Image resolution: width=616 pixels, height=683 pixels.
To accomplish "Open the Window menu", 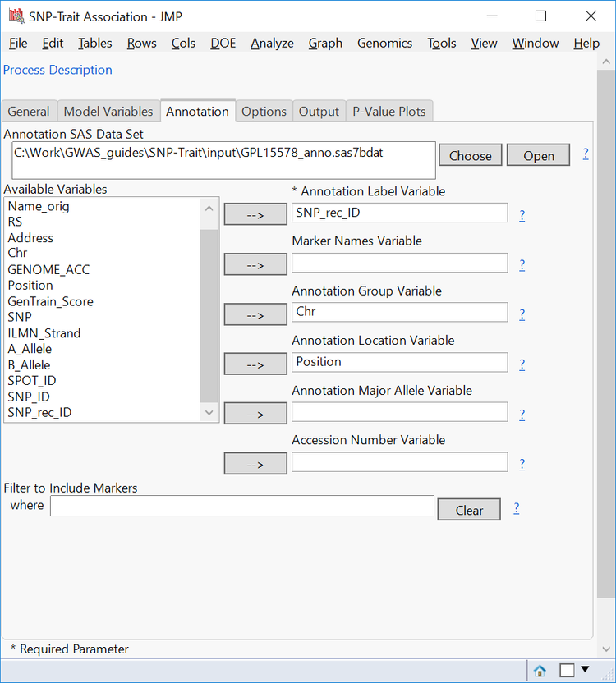I will tap(536, 44).
